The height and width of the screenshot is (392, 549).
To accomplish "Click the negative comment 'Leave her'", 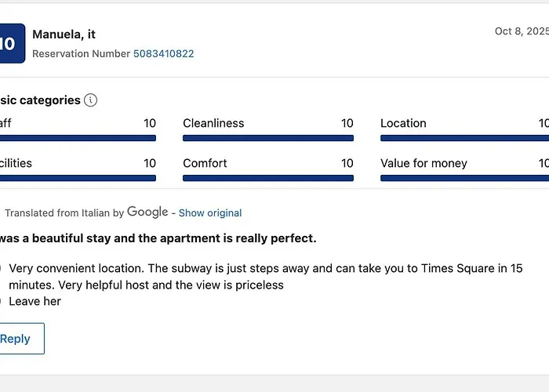I will (x=35, y=301).
